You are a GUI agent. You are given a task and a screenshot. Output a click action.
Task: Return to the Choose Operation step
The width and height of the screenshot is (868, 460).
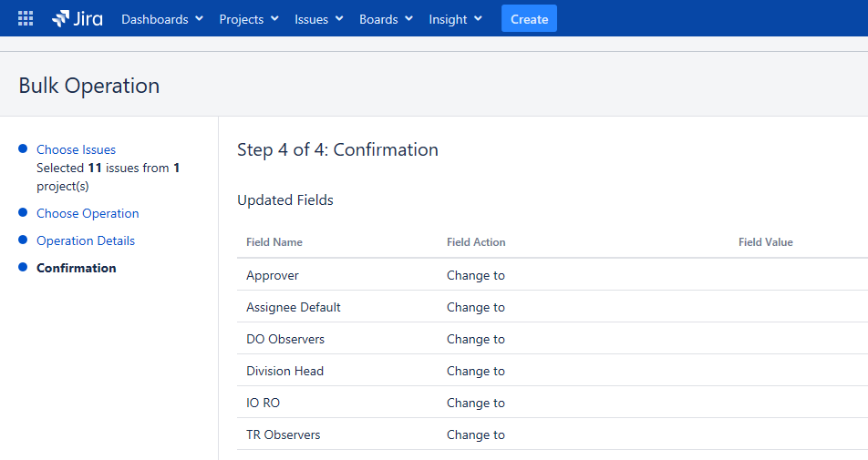(x=88, y=213)
